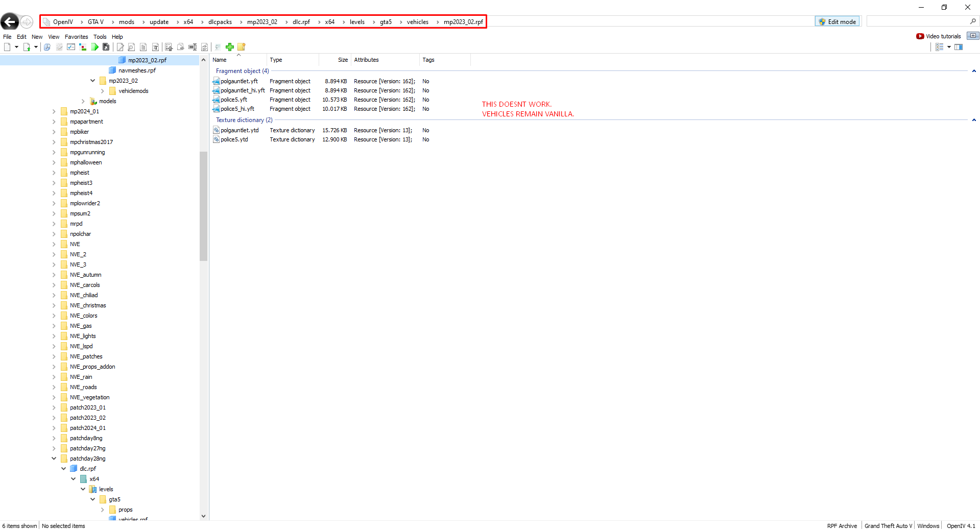Open Video tutorials link
Screen dimensions: 980x530
click(938, 36)
